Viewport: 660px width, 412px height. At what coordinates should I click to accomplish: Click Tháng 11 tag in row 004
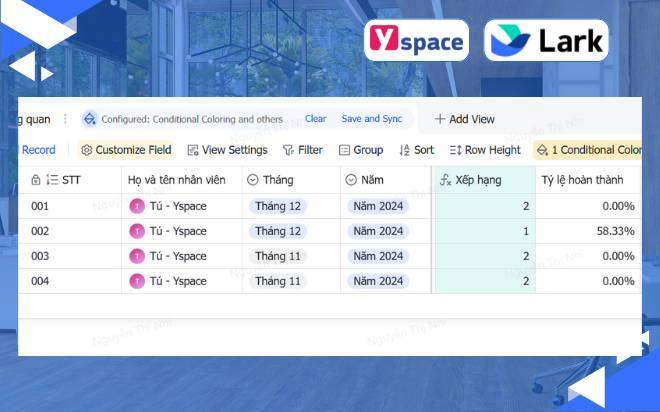click(x=278, y=281)
